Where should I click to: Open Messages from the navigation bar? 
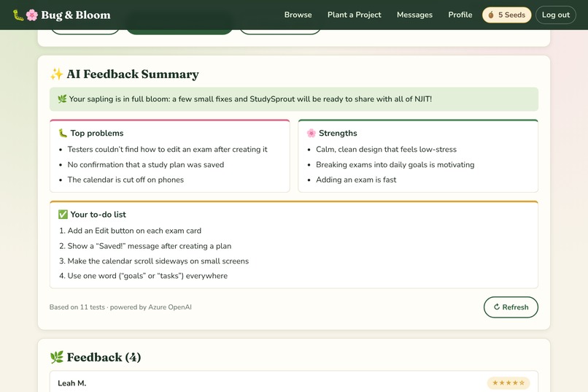point(414,15)
